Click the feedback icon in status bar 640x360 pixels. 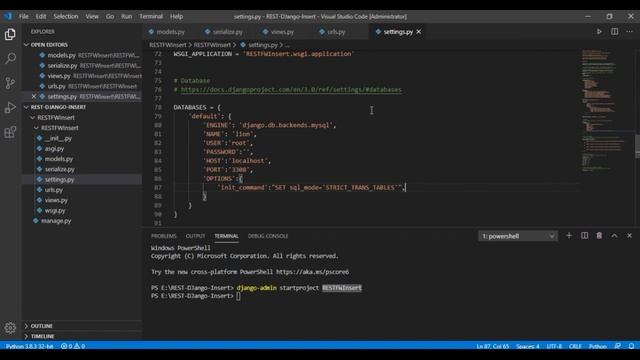[618, 346]
